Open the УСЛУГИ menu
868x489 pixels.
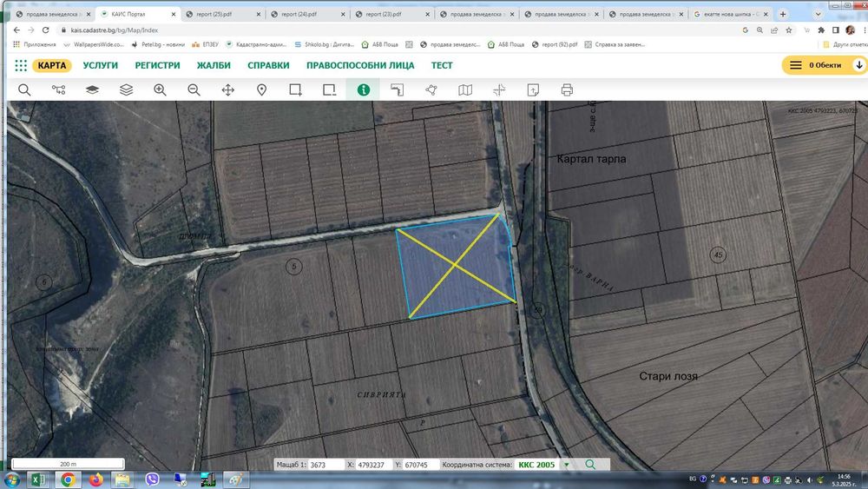point(101,65)
